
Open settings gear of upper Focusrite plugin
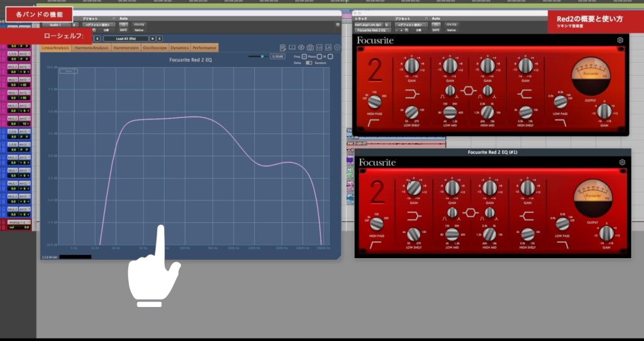pyautogui.click(x=620, y=40)
